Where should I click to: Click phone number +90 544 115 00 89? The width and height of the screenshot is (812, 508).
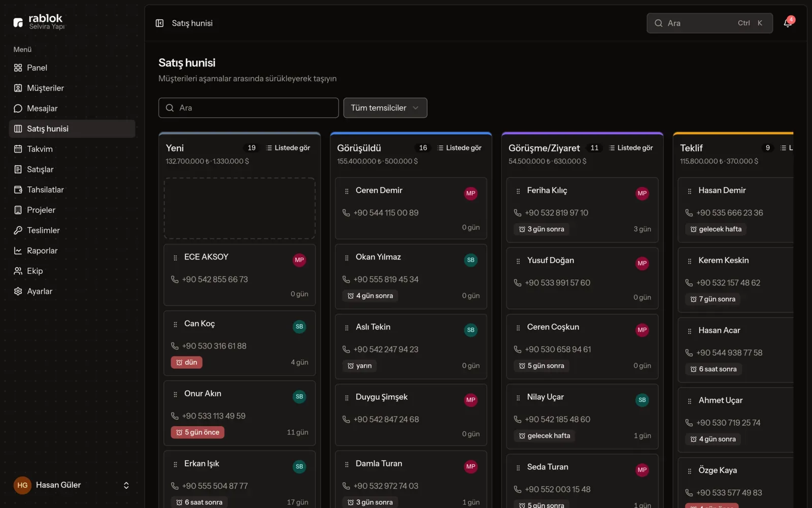pos(386,213)
